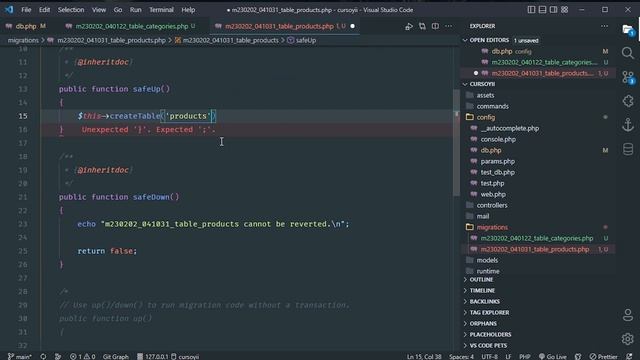Open the Go menu
Viewport: 640px width, 360px height.
pyautogui.click(x=118, y=10)
